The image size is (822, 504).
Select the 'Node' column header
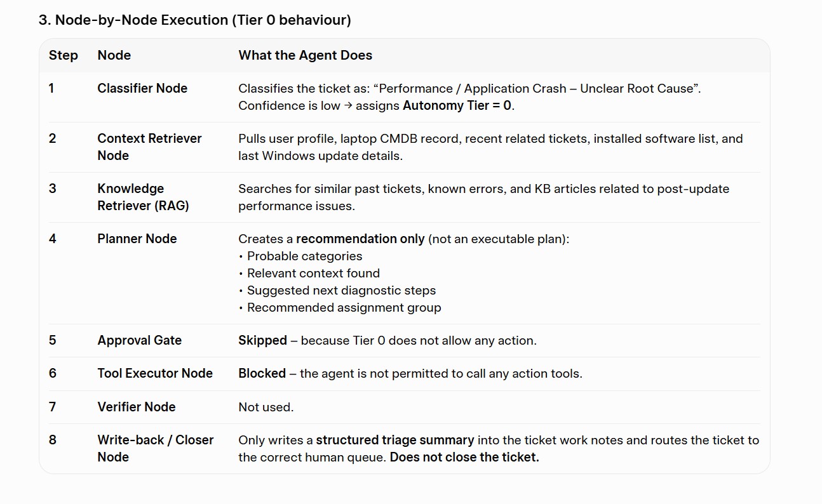tap(114, 55)
